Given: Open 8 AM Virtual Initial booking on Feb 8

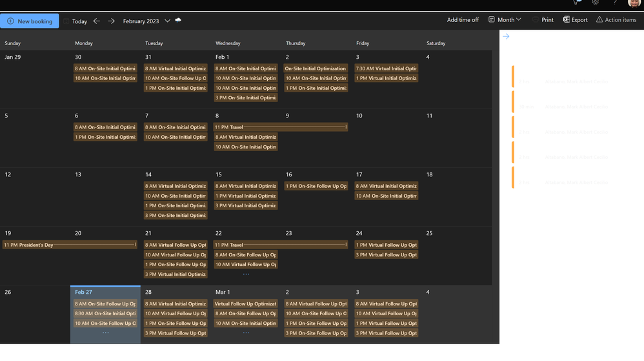Looking at the screenshot, I should (246, 138).
